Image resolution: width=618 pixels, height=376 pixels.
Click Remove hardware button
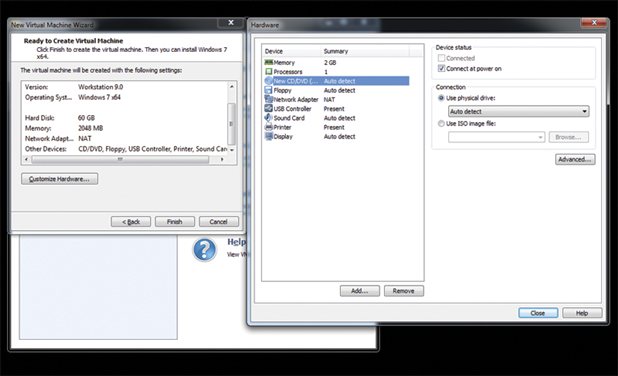(x=404, y=291)
